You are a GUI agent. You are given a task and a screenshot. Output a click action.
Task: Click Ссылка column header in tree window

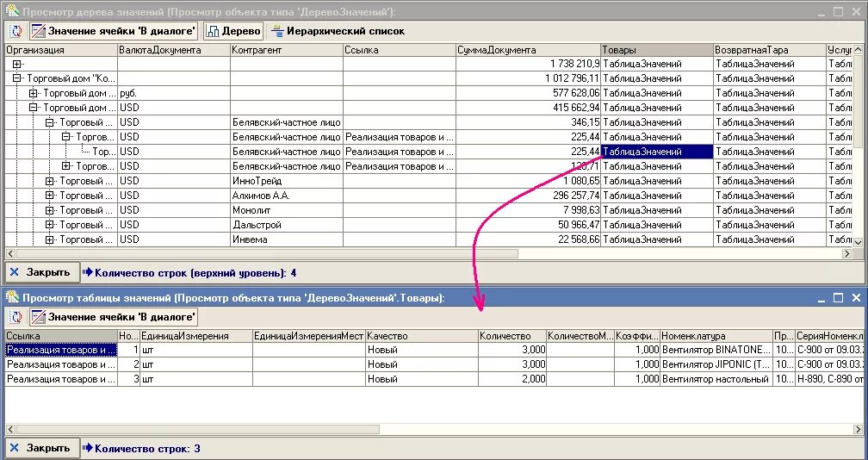400,50
